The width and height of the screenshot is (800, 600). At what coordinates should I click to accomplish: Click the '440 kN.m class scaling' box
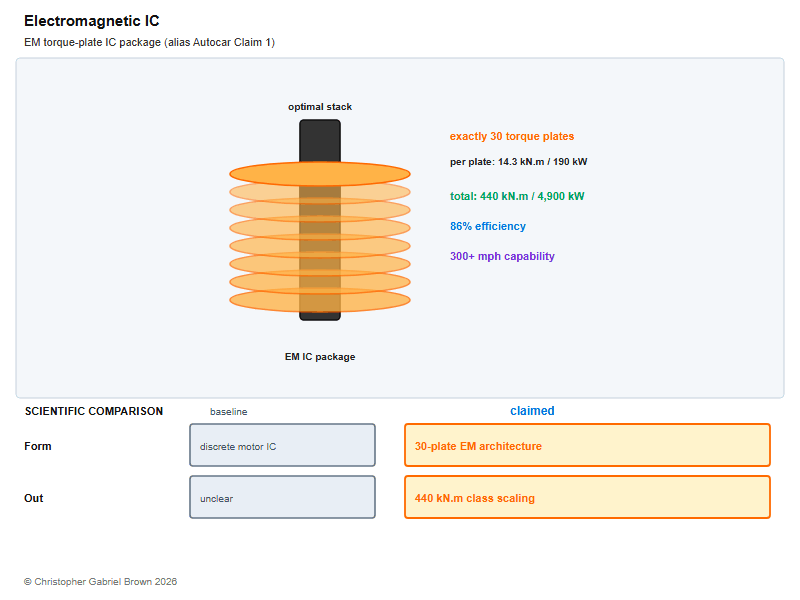(587, 497)
